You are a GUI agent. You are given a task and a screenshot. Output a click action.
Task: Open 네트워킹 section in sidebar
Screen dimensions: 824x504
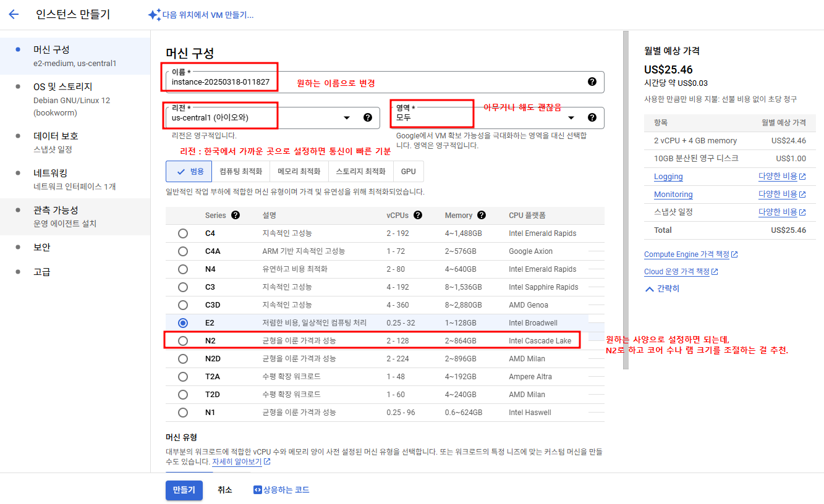75,179
